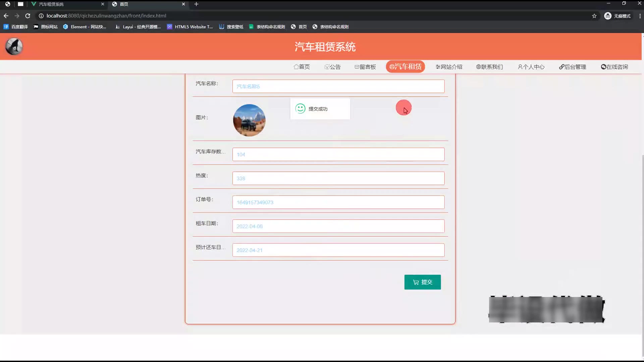Navigate to 个人中心
644x362 pixels.
click(x=531, y=67)
